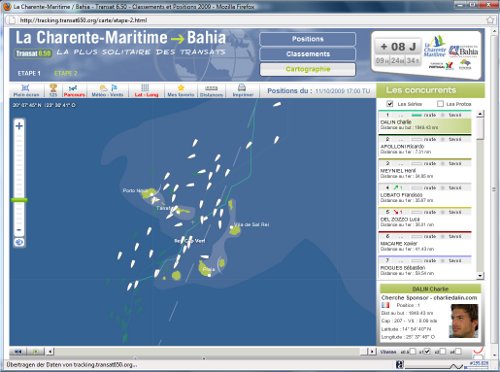Open the Plein écran fullscreen tool
This screenshot has height=372, width=500.
26,91
